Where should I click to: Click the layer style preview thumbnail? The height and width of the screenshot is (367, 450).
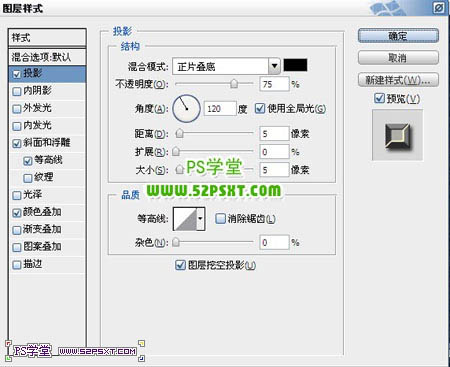click(397, 136)
